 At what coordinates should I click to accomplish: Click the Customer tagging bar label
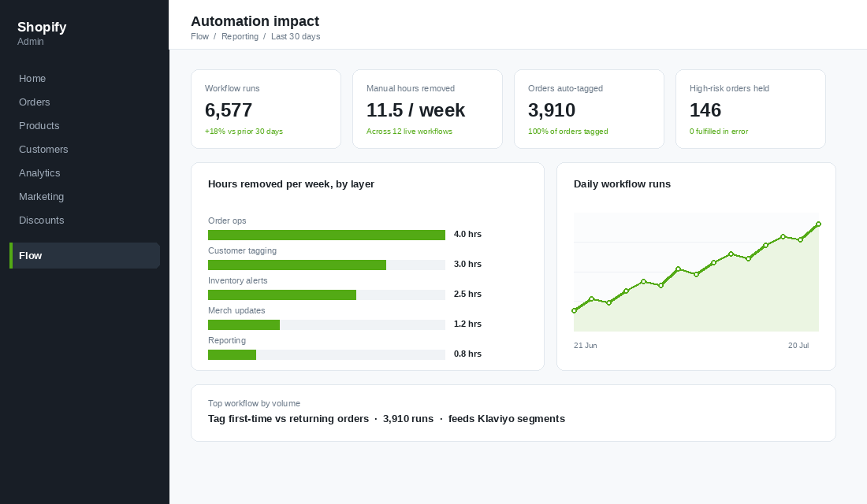(242, 250)
